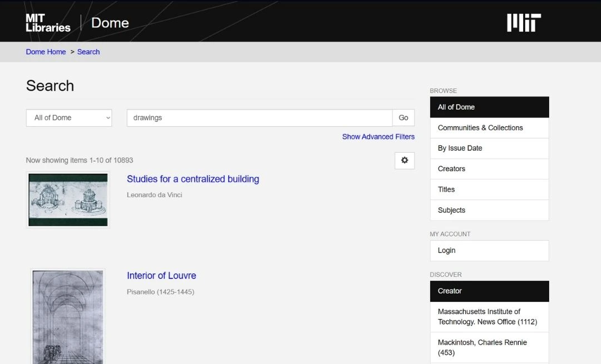This screenshot has width=601, height=364.
Task: Browse by Titles
Action: coord(446,190)
